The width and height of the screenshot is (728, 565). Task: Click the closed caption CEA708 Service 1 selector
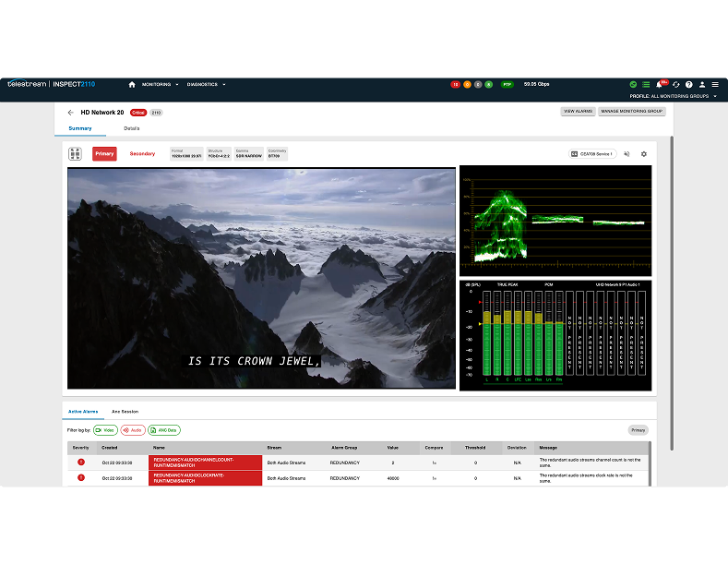pos(593,154)
